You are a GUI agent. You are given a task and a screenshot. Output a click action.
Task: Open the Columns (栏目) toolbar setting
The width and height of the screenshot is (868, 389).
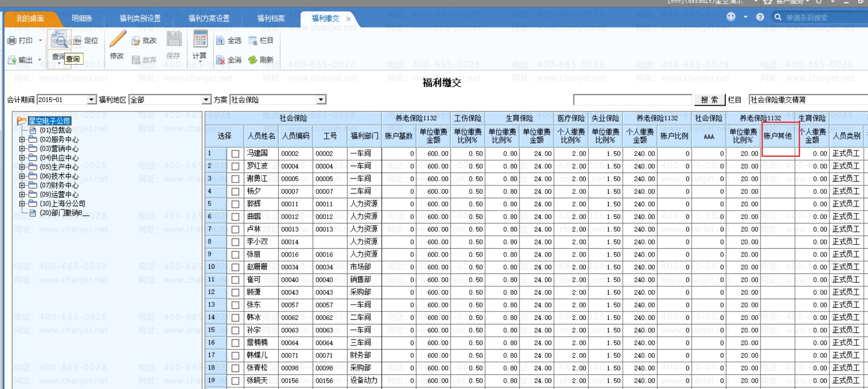pyautogui.click(x=253, y=41)
